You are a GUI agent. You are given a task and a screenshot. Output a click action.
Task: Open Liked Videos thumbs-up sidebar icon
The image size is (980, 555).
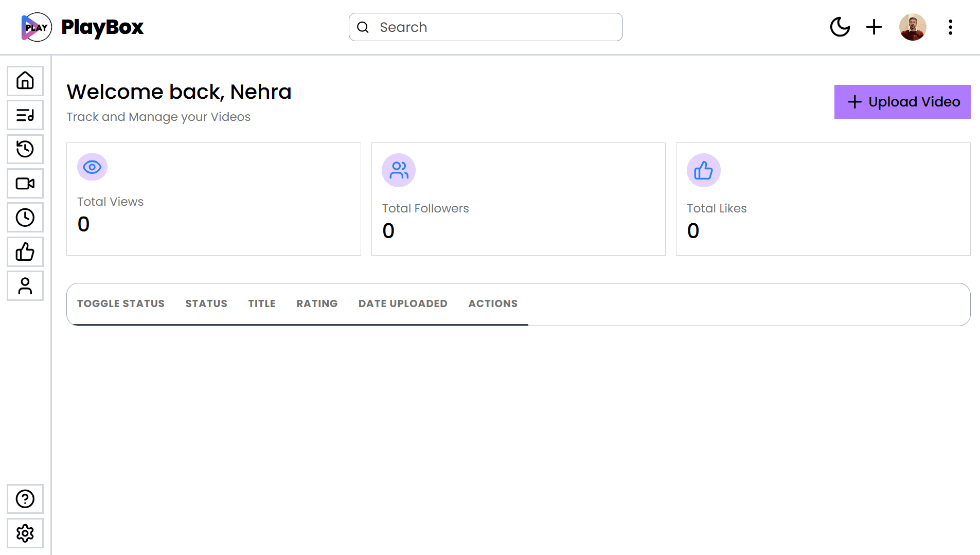(25, 252)
